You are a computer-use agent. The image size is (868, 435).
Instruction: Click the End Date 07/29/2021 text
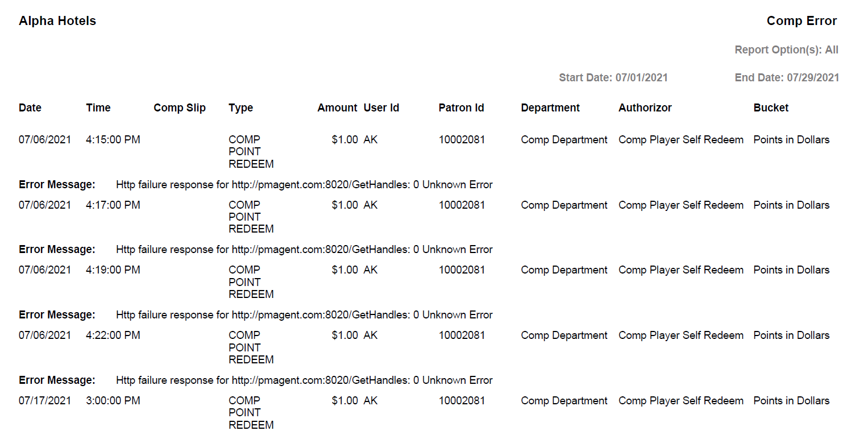tap(787, 78)
